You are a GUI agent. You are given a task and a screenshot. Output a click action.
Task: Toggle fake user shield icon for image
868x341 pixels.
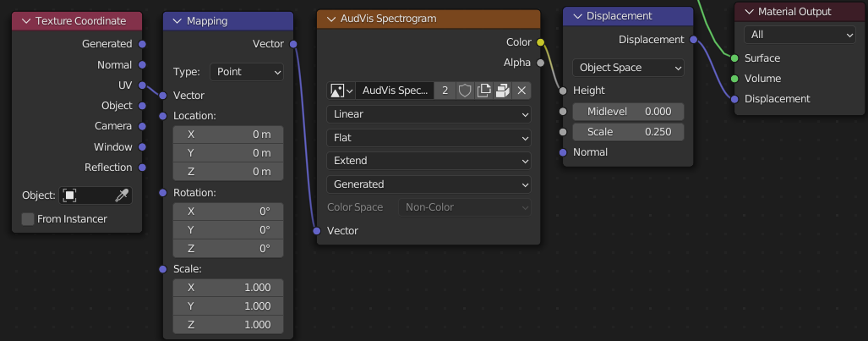(x=465, y=91)
